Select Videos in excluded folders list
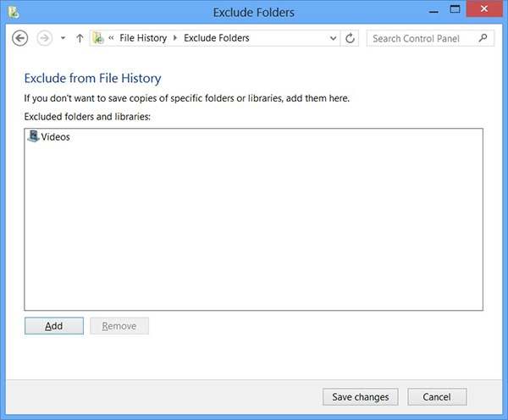Image resolution: width=508 pixels, height=420 pixels. pos(56,136)
